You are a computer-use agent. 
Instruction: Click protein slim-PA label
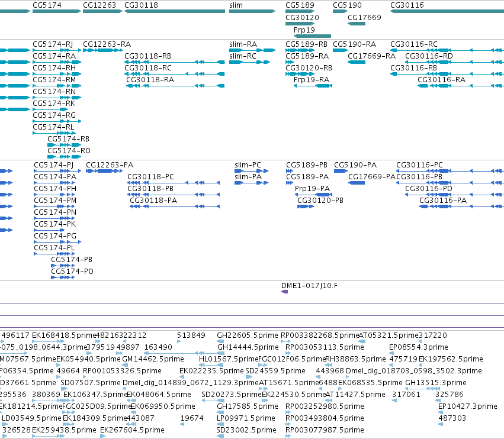tap(248, 177)
